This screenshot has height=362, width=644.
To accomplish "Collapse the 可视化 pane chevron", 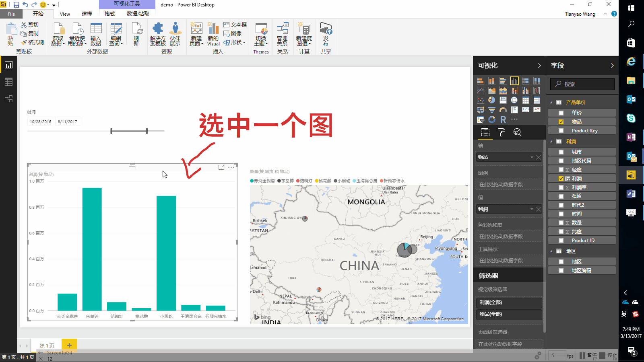I will 539,66.
